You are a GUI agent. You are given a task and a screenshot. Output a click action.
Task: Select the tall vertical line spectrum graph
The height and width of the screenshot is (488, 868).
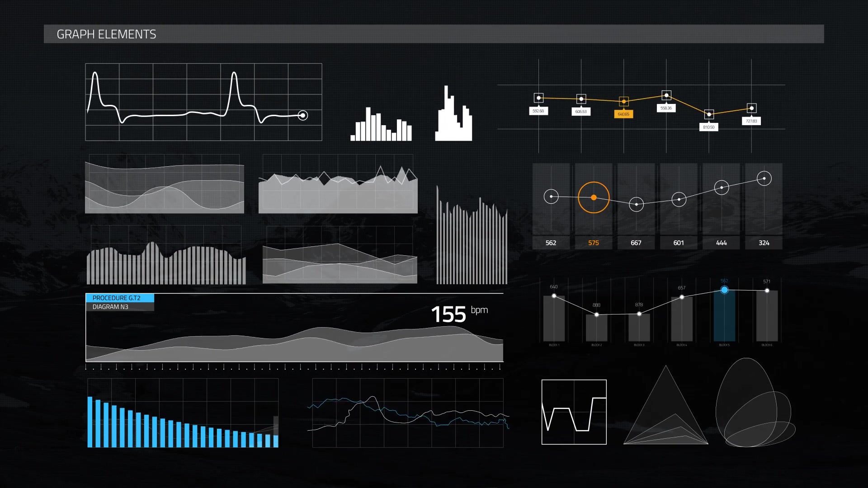tap(472, 235)
